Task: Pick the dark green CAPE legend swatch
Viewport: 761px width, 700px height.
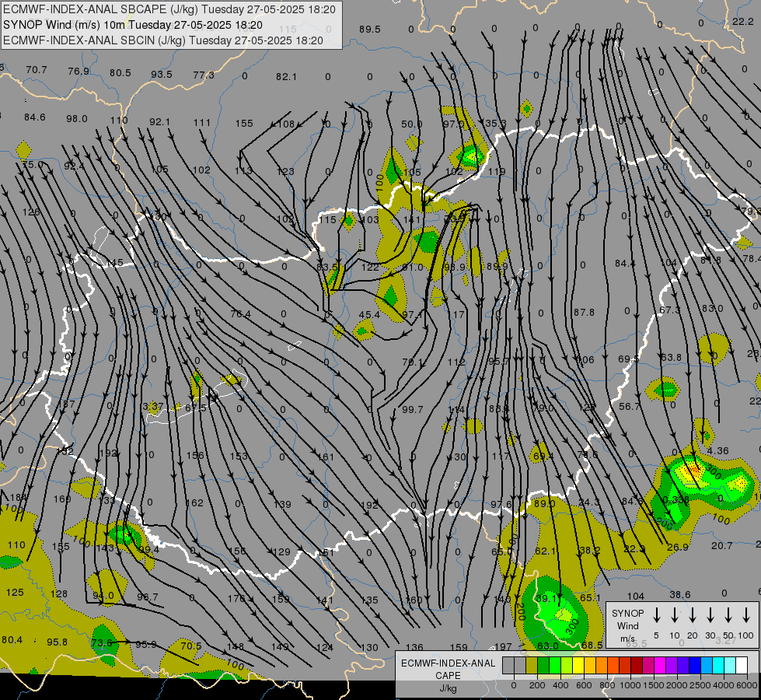Action: tap(543, 666)
